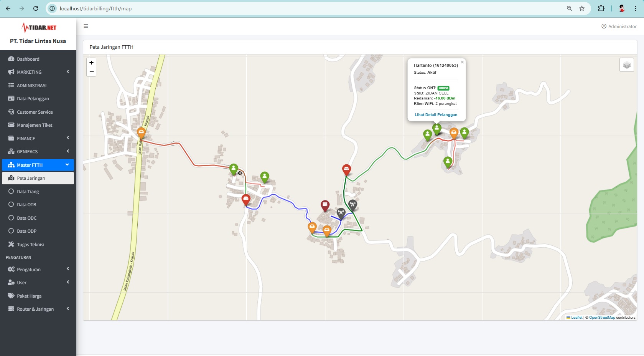This screenshot has height=356, width=644.
Task: Click the Customer Service headset icon
Action: [x=11, y=112]
